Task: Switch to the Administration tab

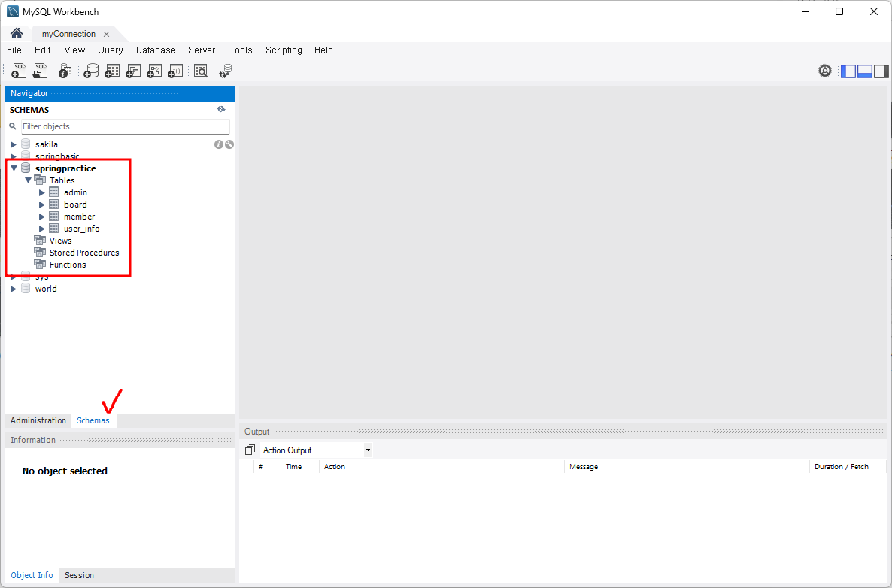Action: click(38, 420)
